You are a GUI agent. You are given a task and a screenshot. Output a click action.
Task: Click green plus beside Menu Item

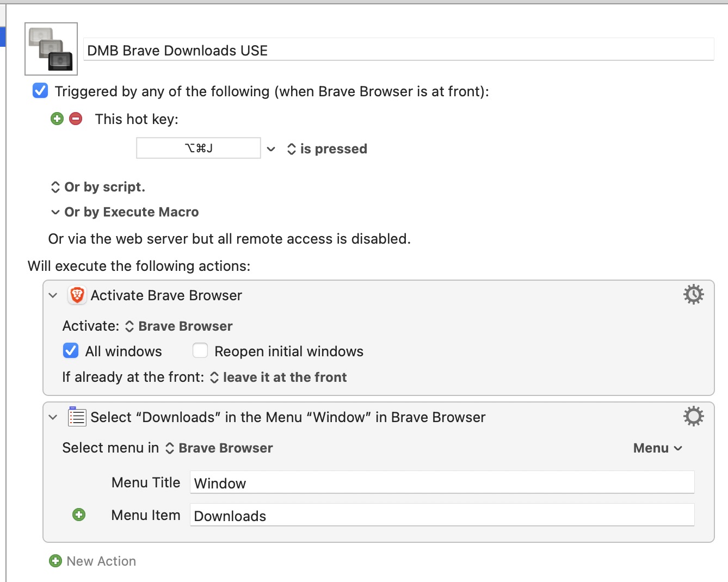(79, 515)
